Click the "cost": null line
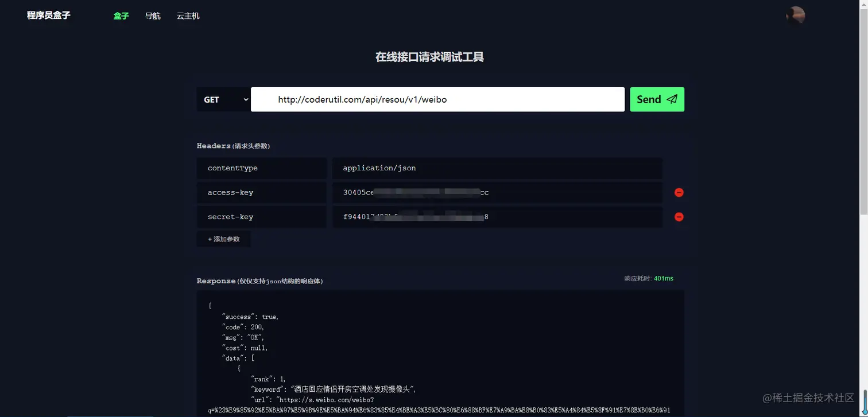 tap(245, 348)
